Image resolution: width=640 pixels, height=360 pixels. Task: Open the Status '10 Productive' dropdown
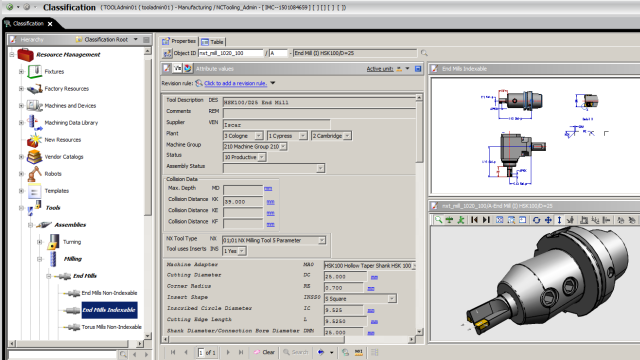coord(262,157)
